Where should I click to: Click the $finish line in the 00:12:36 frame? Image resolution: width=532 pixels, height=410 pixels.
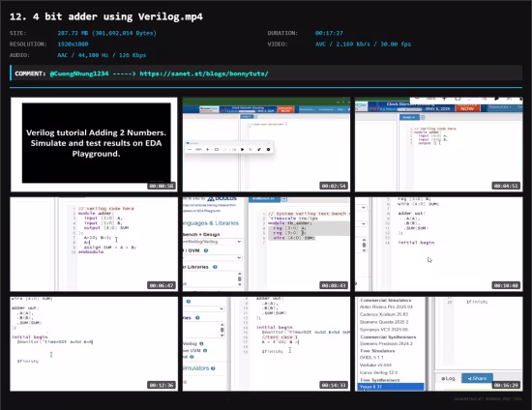click(28, 361)
